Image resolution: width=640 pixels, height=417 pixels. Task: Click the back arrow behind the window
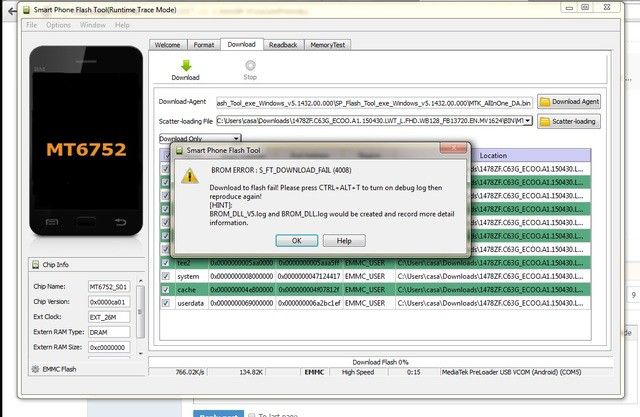pyautogui.click(x=12, y=11)
